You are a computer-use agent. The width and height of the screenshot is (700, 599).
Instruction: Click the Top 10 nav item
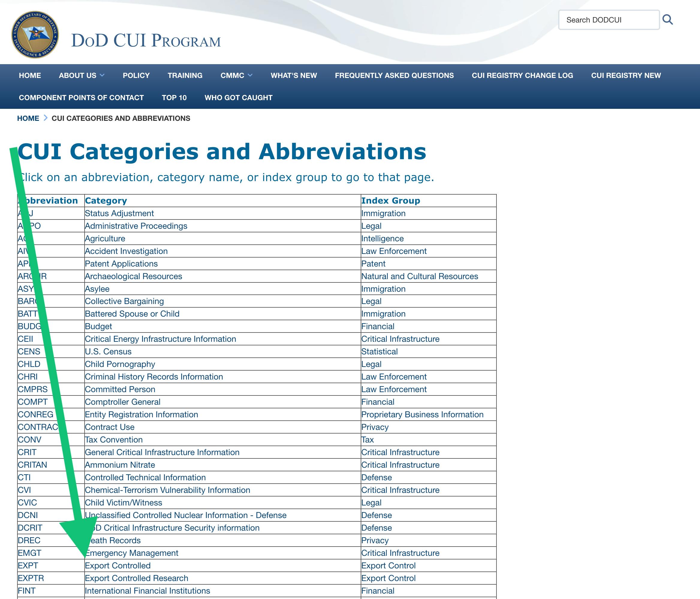pos(174,98)
